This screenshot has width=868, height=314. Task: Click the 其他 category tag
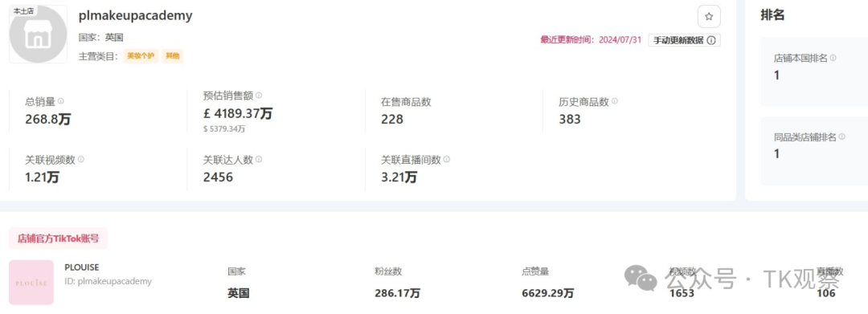(173, 56)
